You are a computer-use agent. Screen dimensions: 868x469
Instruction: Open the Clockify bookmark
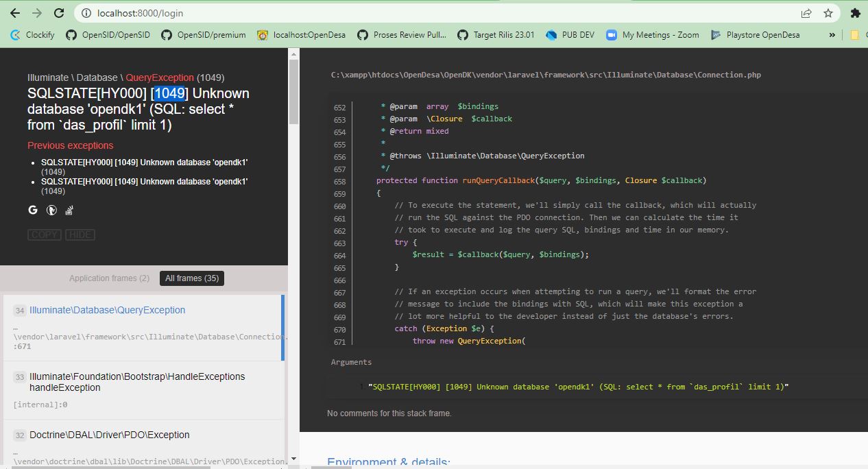point(32,34)
